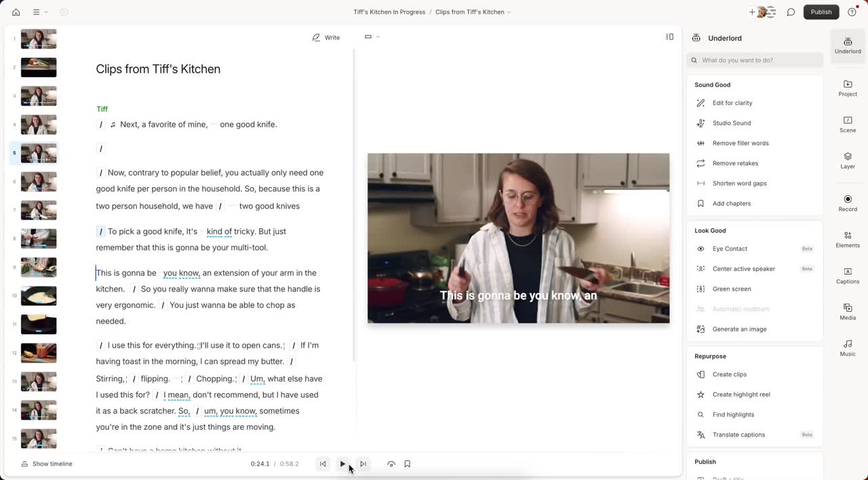Toggle the playback speed control
This screenshot has width=868, height=480.
(x=391, y=464)
